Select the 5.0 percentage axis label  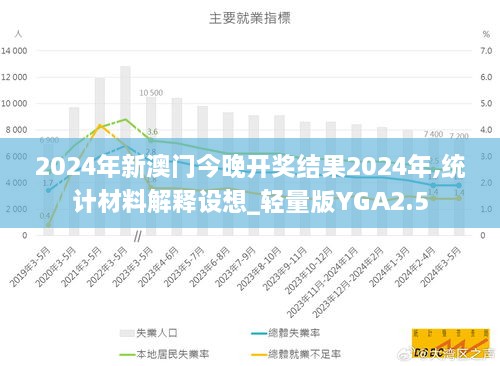click(486, 104)
